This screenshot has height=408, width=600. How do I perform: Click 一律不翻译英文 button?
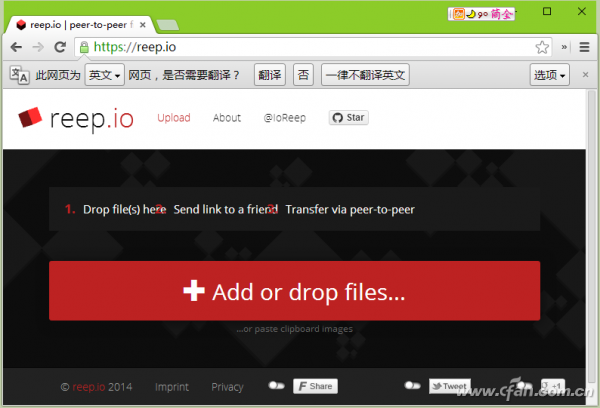365,75
